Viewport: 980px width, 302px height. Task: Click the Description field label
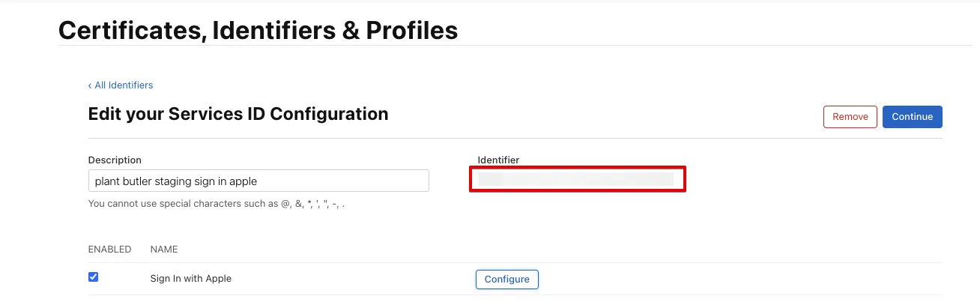click(x=115, y=160)
